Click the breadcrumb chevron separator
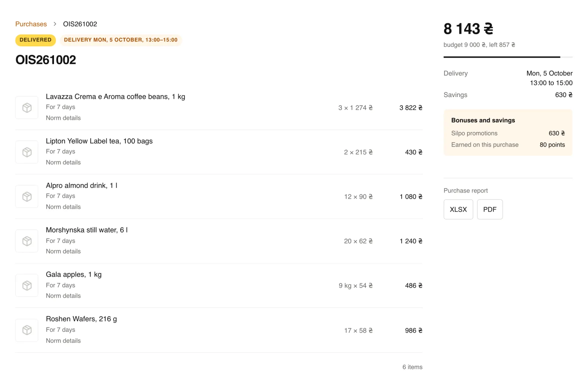Image resolution: width=588 pixels, height=392 pixels. 55,24
